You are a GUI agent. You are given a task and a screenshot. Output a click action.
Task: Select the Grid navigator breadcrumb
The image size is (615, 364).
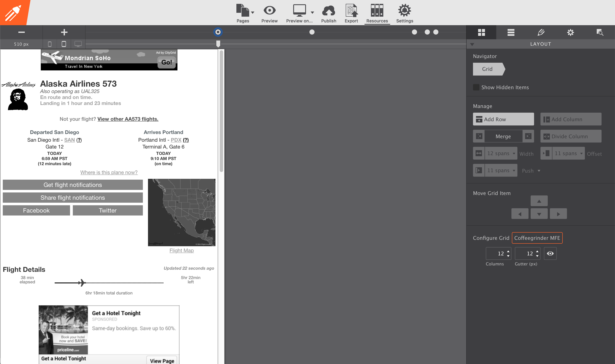489,69
